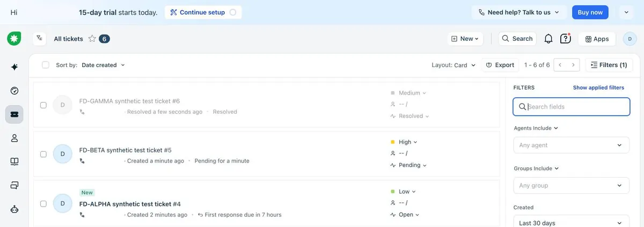Open Apps button
This screenshot has height=227, width=644.
[x=597, y=39]
